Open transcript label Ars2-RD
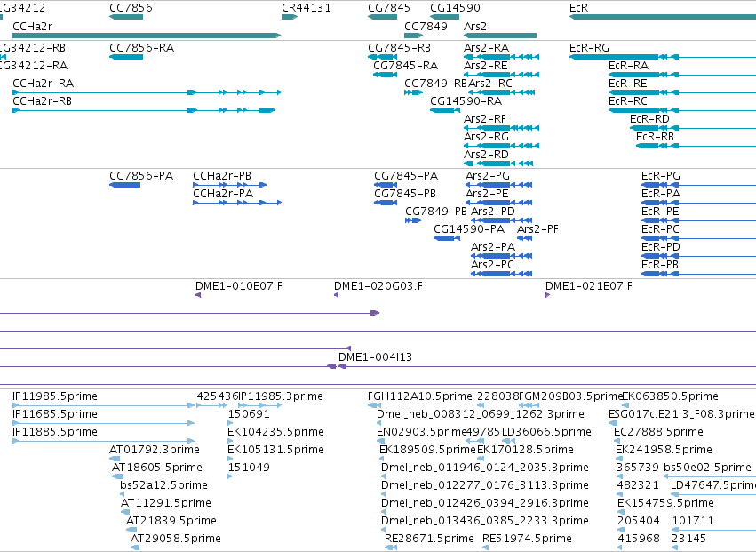Screen dimensions: 756x552 (x=486, y=155)
